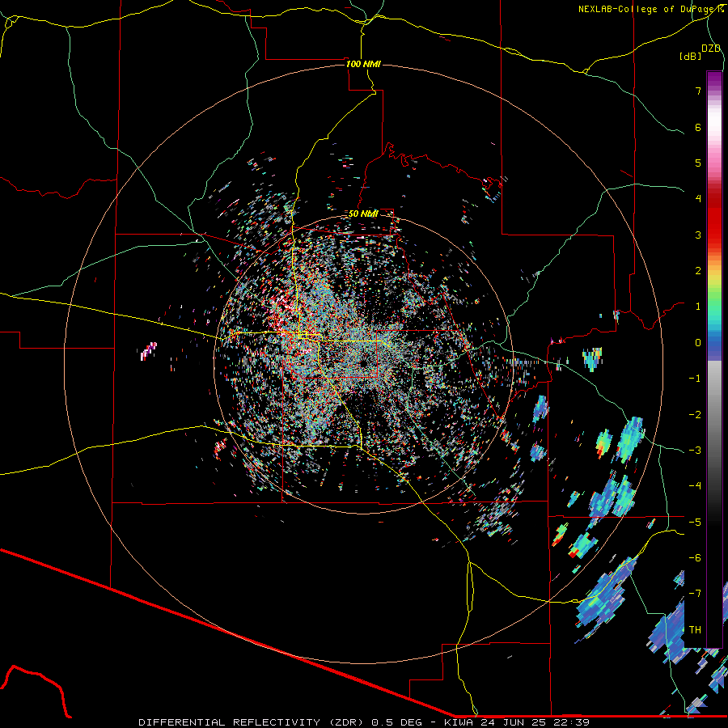The image size is (728, 728).
Task: Click the TH label on the color scale
Action: pyautogui.click(x=695, y=629)
